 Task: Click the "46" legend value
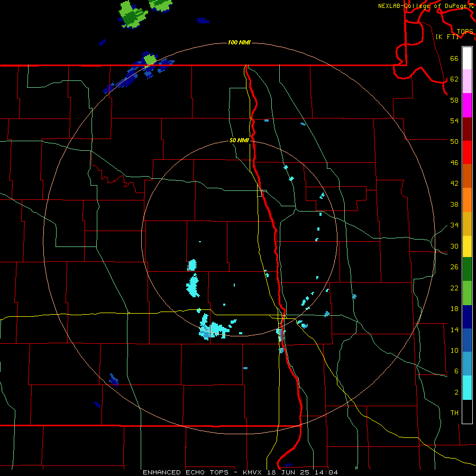454,163
